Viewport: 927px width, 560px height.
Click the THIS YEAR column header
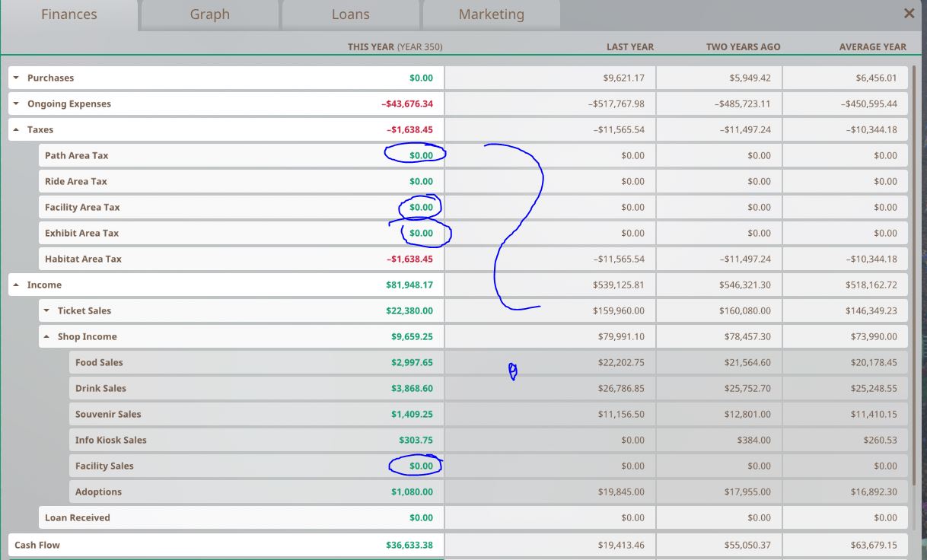coord(395,46)
